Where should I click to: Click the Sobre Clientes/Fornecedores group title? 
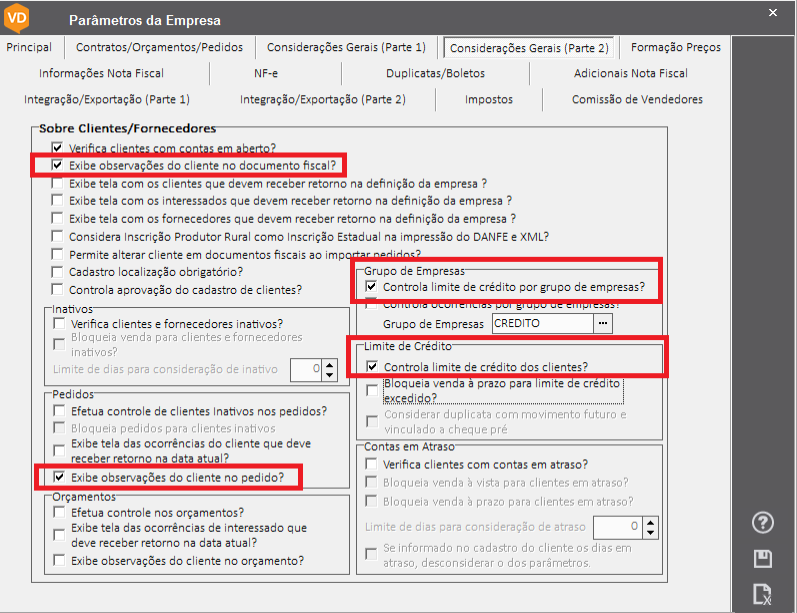128,128
